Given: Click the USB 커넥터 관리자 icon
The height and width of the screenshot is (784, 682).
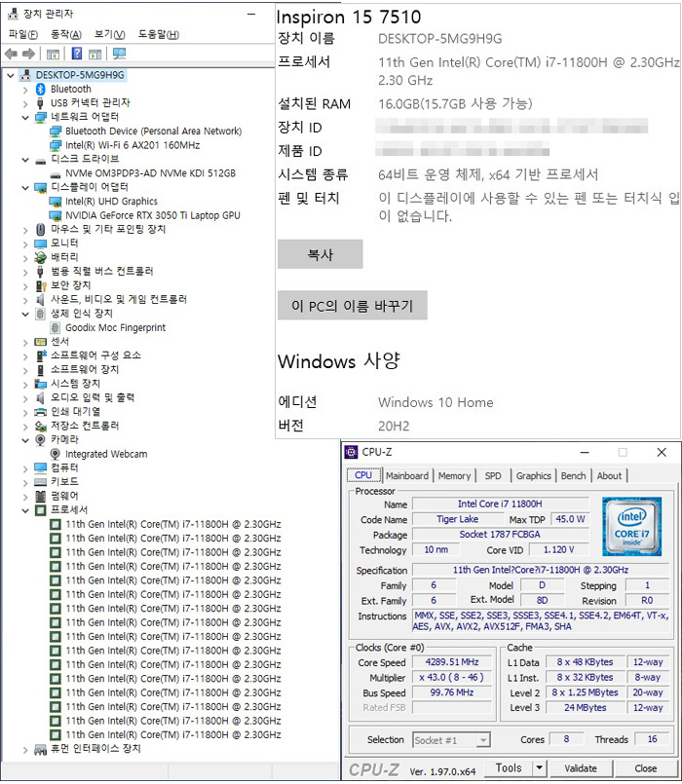Looking at the screenshot, I should [41, 103].
